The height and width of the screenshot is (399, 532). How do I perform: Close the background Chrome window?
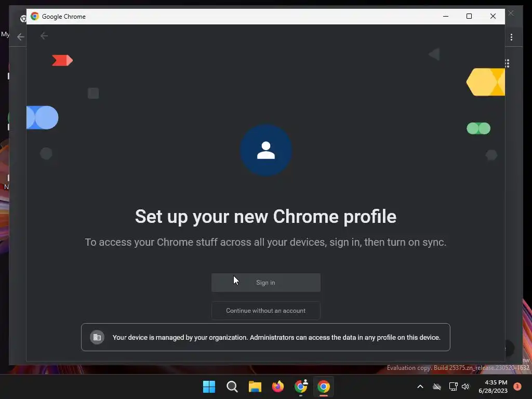click(511, 13)
